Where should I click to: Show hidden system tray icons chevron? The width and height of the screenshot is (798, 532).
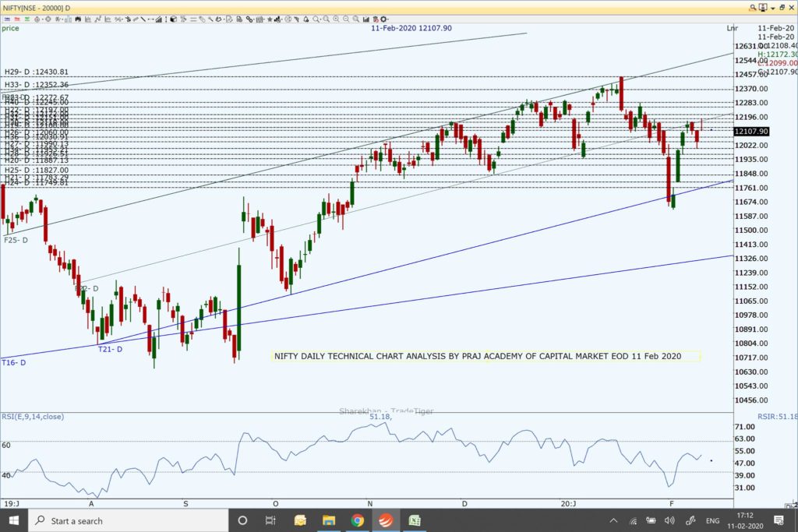pos(613,520)
